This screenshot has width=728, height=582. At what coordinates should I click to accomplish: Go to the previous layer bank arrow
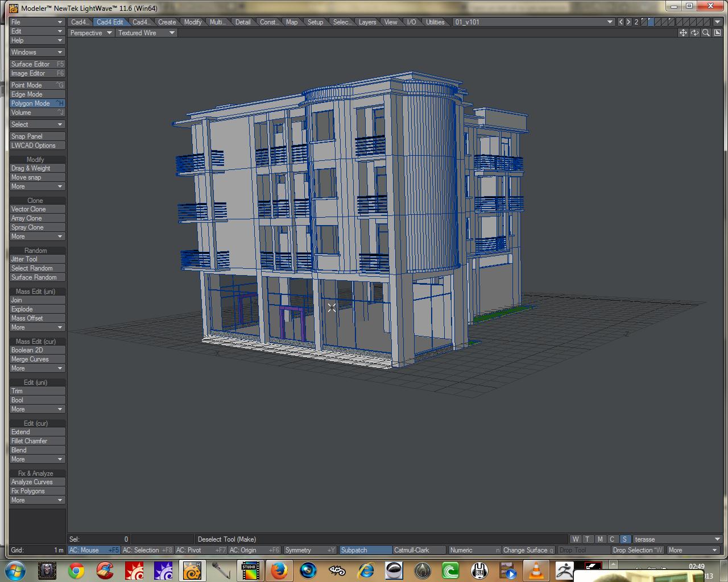pos(621,22)
